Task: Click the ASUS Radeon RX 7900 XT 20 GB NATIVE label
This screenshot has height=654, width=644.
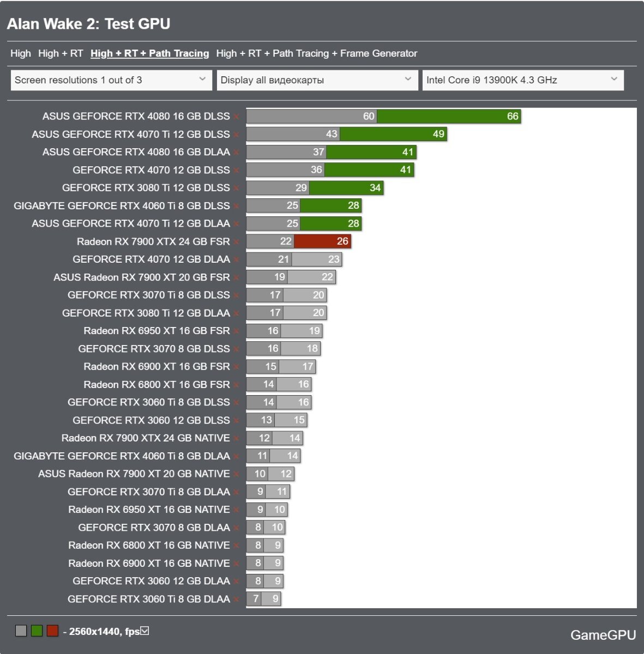Action: [134, 474]
